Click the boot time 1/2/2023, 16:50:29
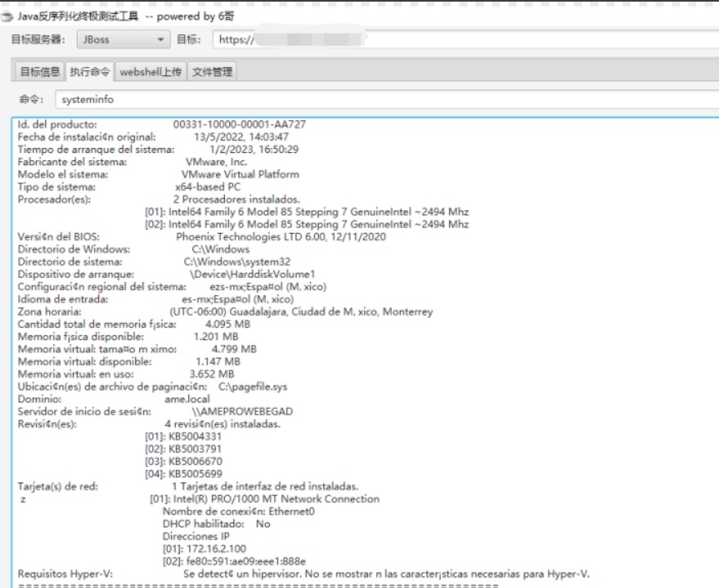The width and height of the screenshot is (719, 588). click(254, 150)
